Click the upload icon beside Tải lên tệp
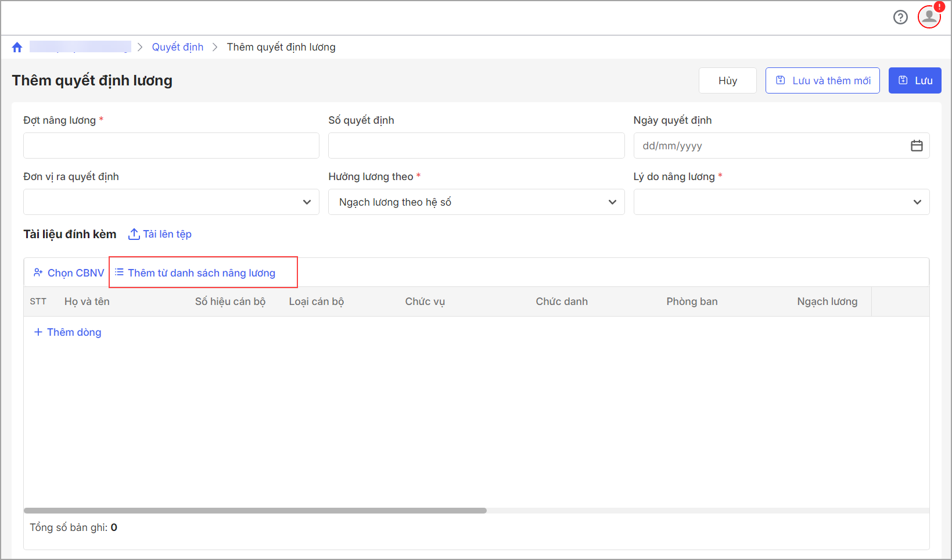This screenshot has height=560, width=952. pyautogui.click(x=134, y=234)
